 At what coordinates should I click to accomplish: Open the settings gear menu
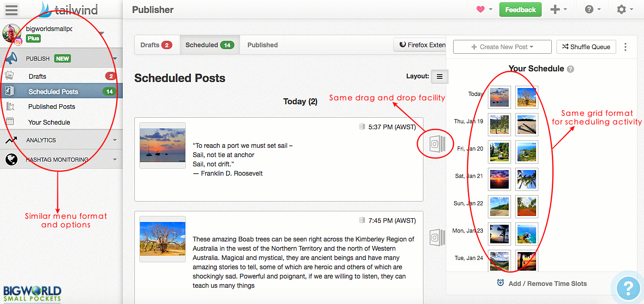click(x=621, y=9)
